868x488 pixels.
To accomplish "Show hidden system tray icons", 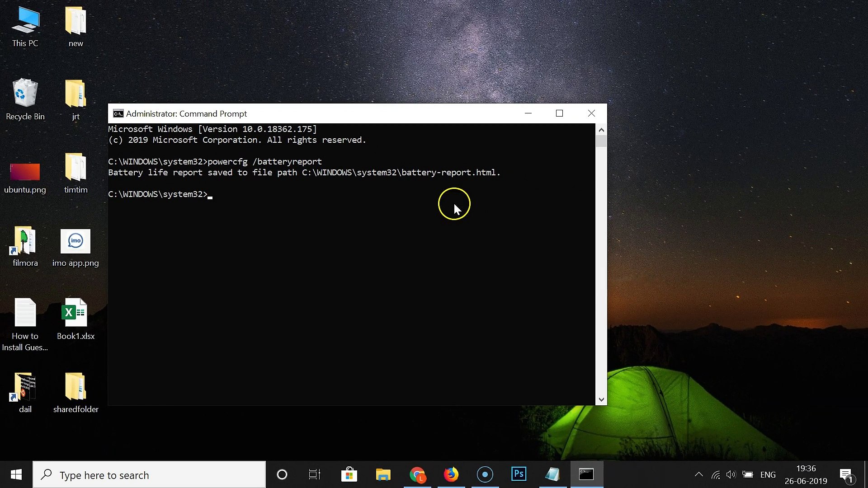I will (x=699, y=474).
